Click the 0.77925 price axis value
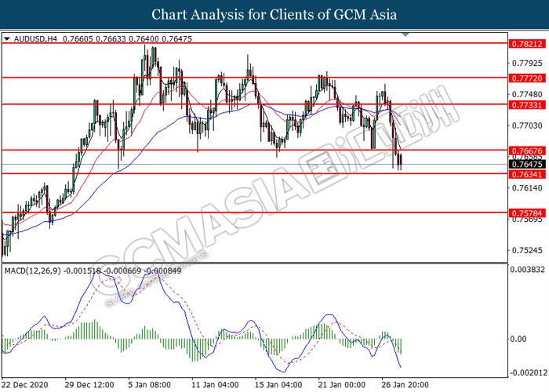This screenshot has width=549, height=392. (x=527, y=64)
